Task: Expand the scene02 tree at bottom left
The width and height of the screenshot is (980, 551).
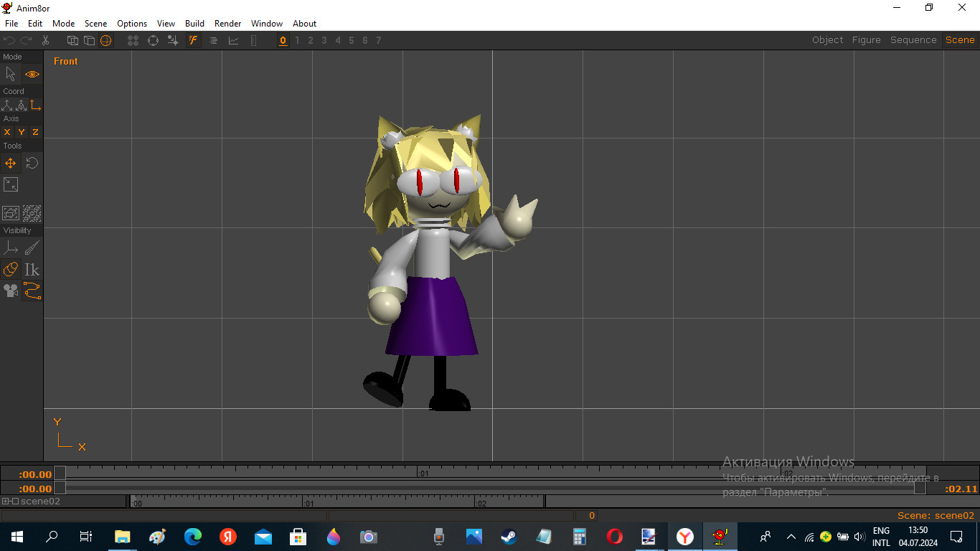Action: click(x=6, y=501)
